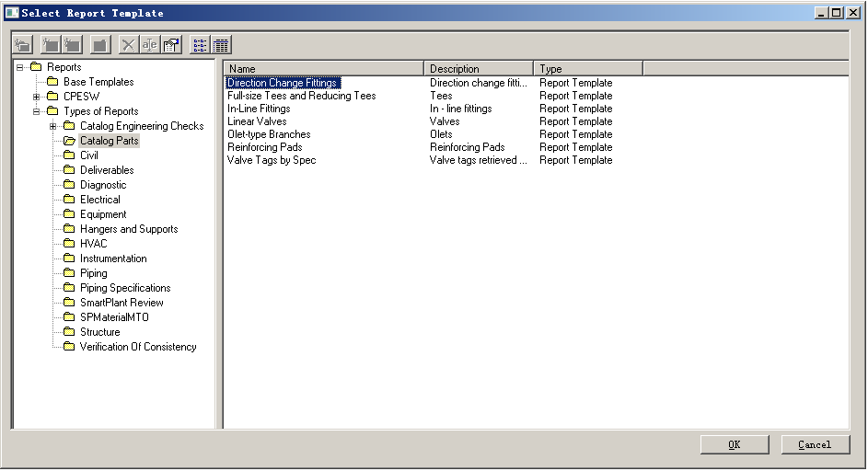Sort list by Type column header

point(588,69)
